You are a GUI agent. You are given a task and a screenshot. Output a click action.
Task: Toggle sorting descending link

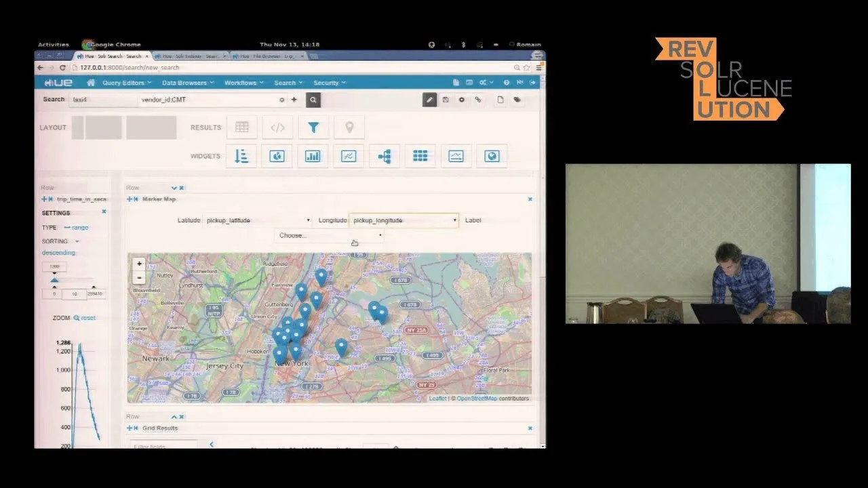click(58, 253)
